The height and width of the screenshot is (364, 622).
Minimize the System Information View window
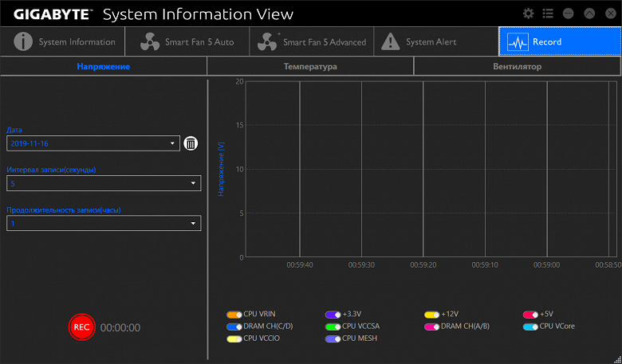(x=568, y=14)
